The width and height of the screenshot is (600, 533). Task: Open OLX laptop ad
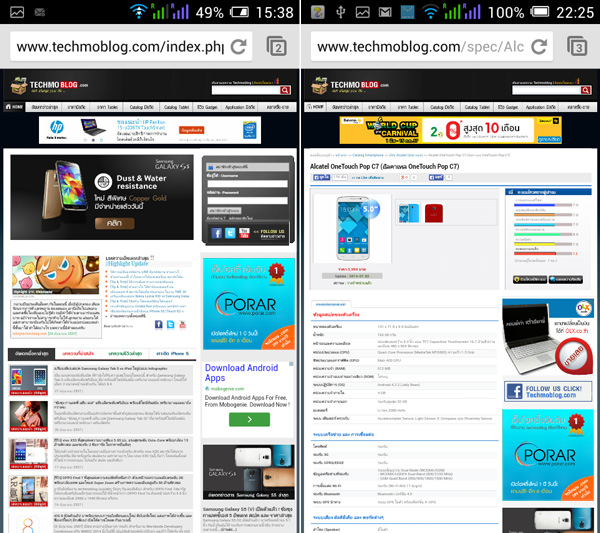tap(548, 337)
